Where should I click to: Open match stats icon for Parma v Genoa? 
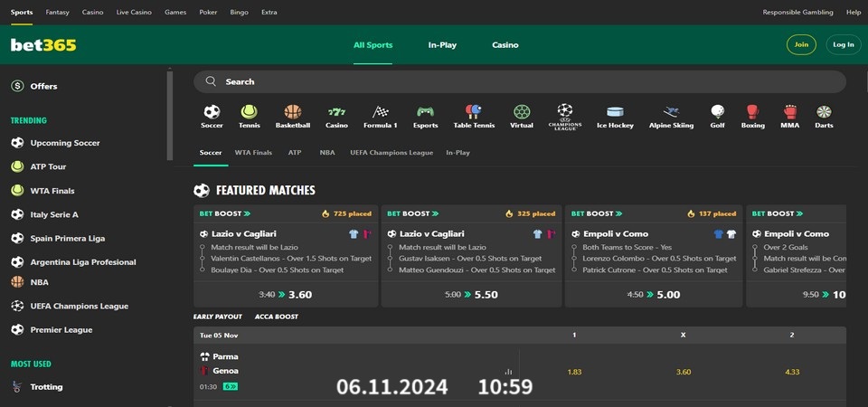[508, 372]
